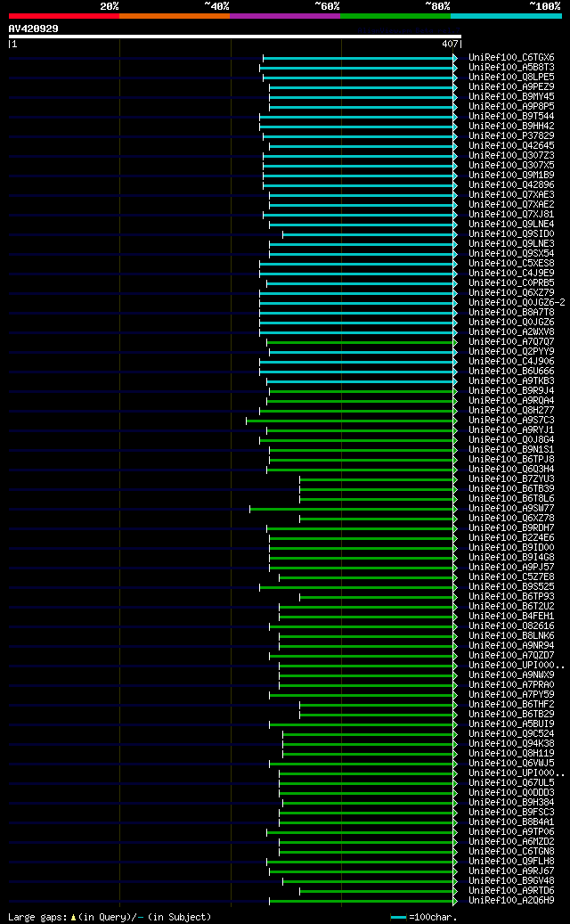This screenshot has width=570, height=924.
Task: Click the green alignment bar for UniRef100_B6TB39
Action: [378, 489]
